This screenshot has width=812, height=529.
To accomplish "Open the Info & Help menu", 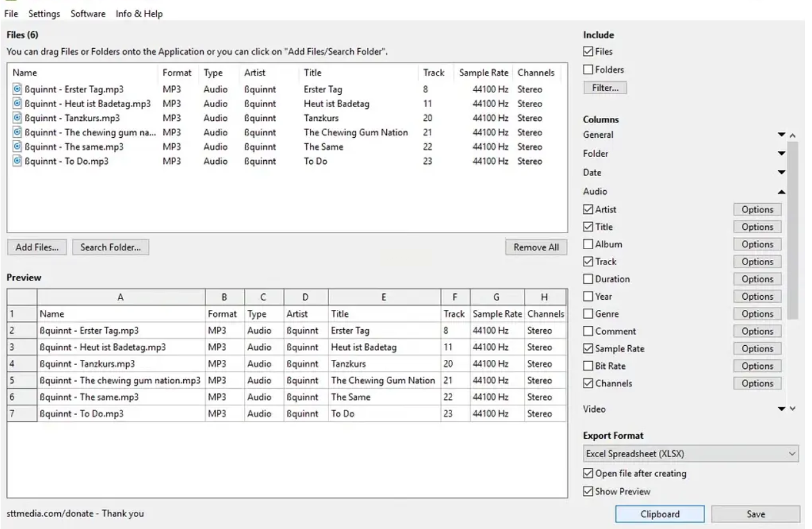I will coord(139,13).
